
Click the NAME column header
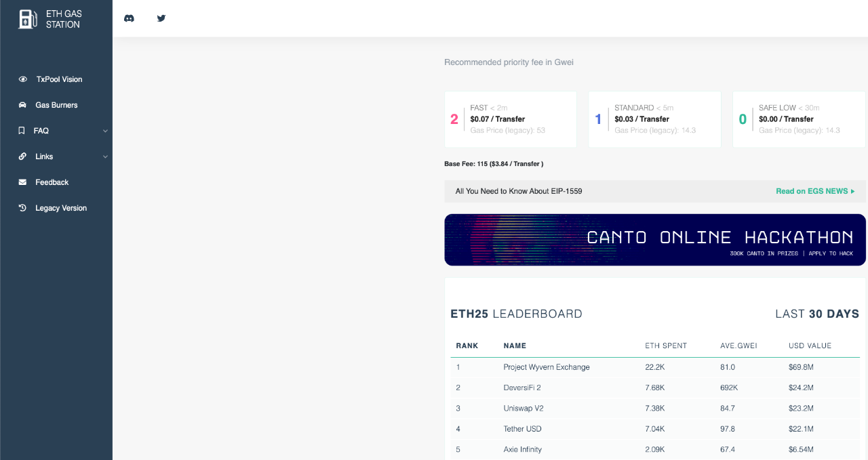pyautogui.click(x=515, y=346)
